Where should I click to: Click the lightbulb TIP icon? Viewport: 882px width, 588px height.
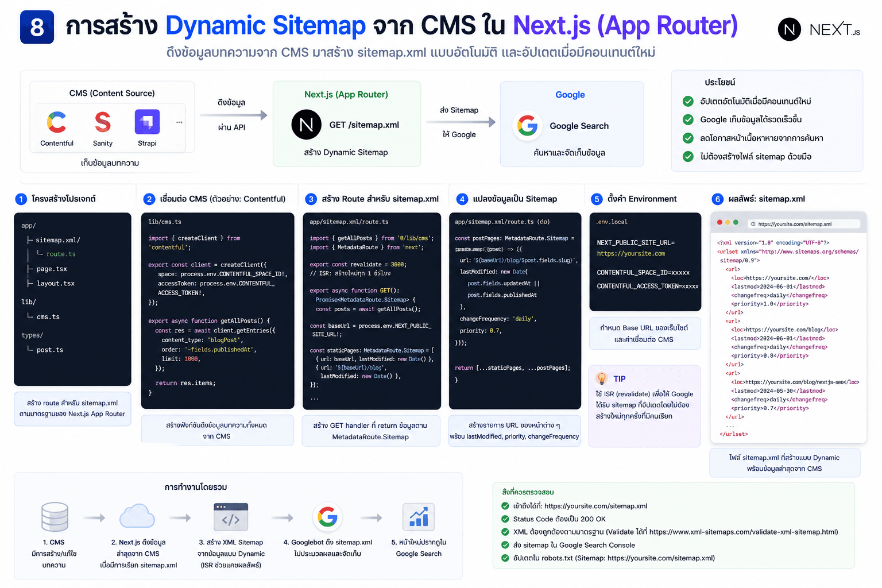(x=602, y=378)
